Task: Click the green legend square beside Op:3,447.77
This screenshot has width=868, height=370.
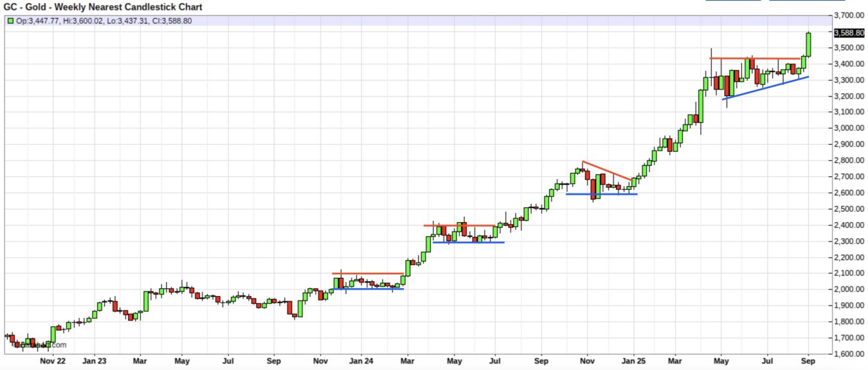Action: click(x=12, y=21)
